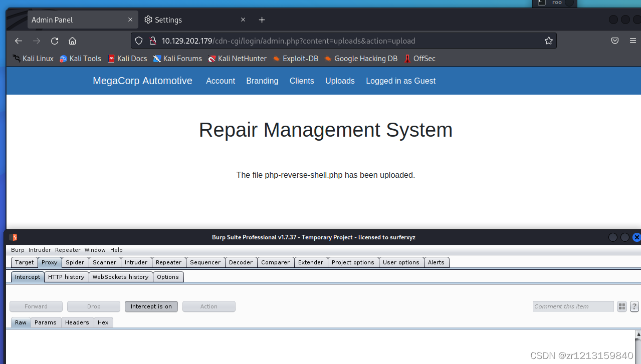Screen dimensions: 641x364
Task: Switch to the Sequencer tab
Action: (x=205, y=262)
